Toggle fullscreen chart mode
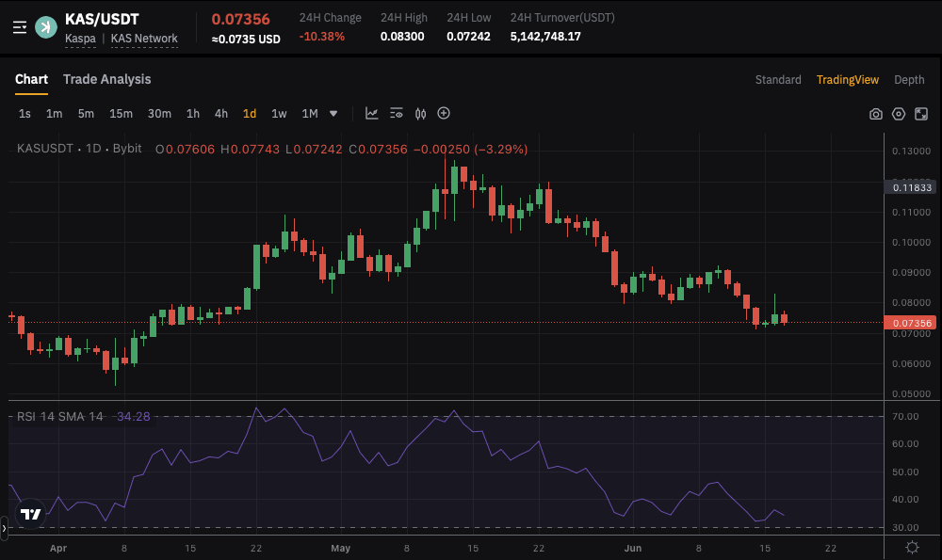The image size is (942, 560). [x=921, y=114]
